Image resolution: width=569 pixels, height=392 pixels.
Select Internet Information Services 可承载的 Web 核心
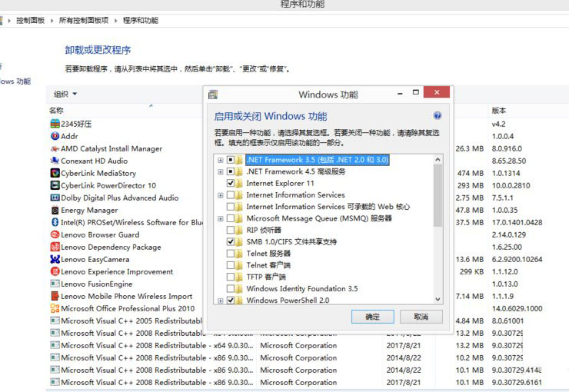(328, 207)
